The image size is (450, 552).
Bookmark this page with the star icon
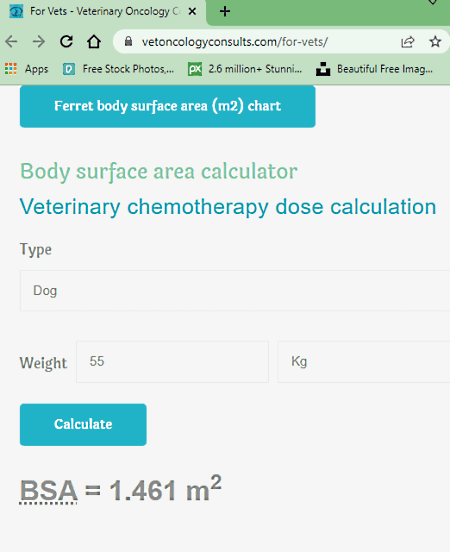click(435, 42)
